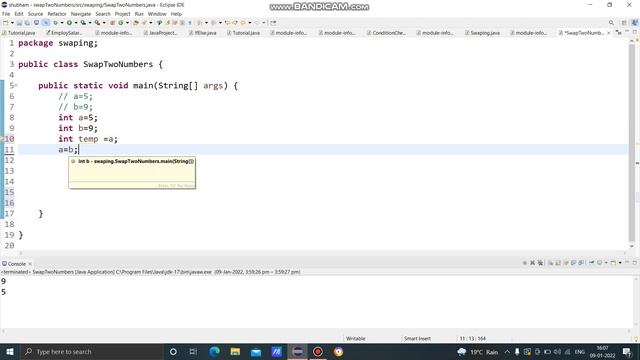Open the Open Console dropdown arrow
The height and width of the screenshot is (360, 640).
(620, 263)
